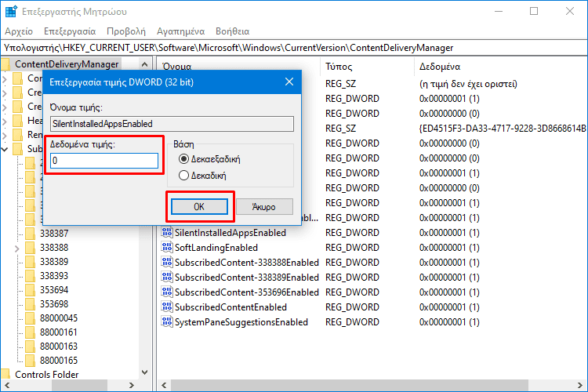
Task: Click the SubscribedContentEnabled value icon
Action: tap(167, 307)
